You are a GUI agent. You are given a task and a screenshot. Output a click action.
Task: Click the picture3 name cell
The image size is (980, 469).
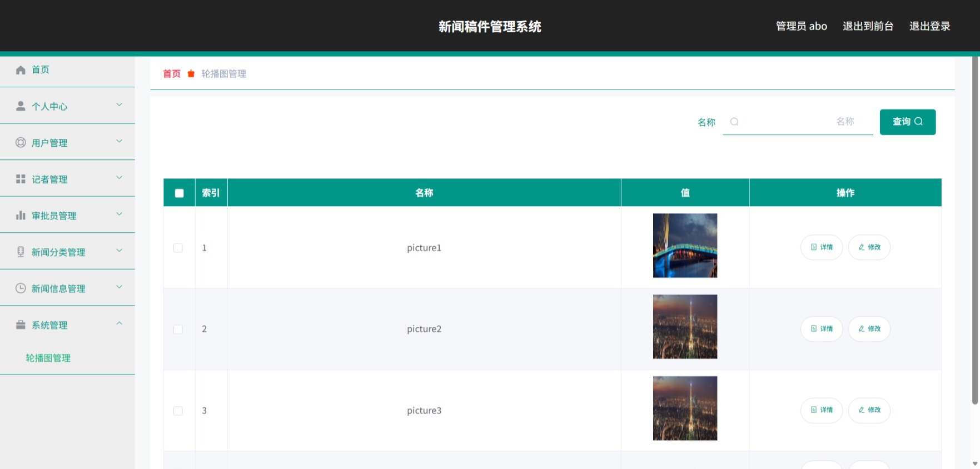click(424, 411)
